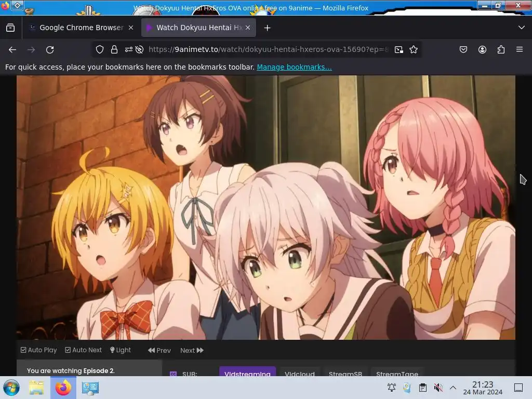This screenshot has height=399, width=532.
Task: Unmute the volume tray icon
Action: pyautogui.click(x=438, y=387)
